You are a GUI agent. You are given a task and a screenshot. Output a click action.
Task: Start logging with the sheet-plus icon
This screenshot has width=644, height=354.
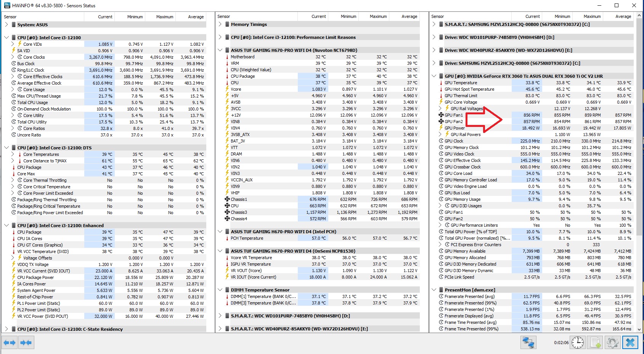[595, 343]
